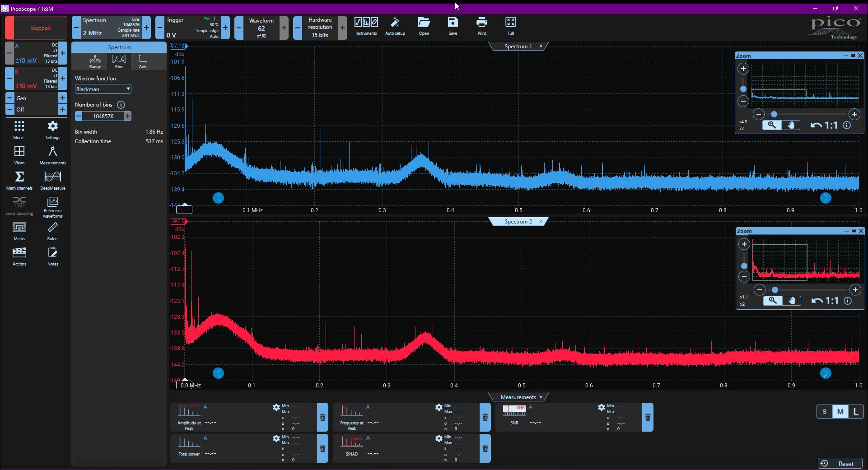
Task: Open the Rulers tool
Action: click(x=53, y=231)
